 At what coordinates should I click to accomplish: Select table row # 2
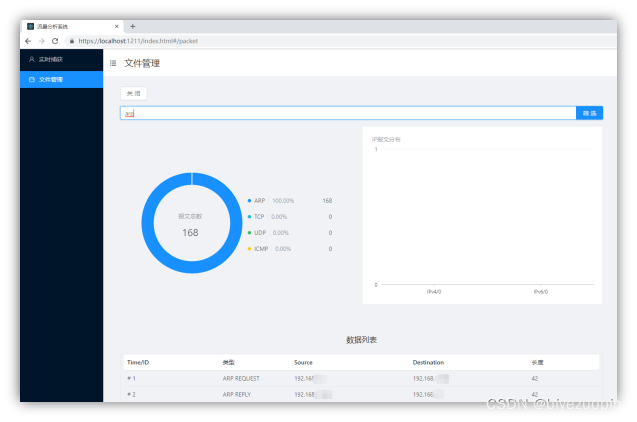(x=362, y=394)
